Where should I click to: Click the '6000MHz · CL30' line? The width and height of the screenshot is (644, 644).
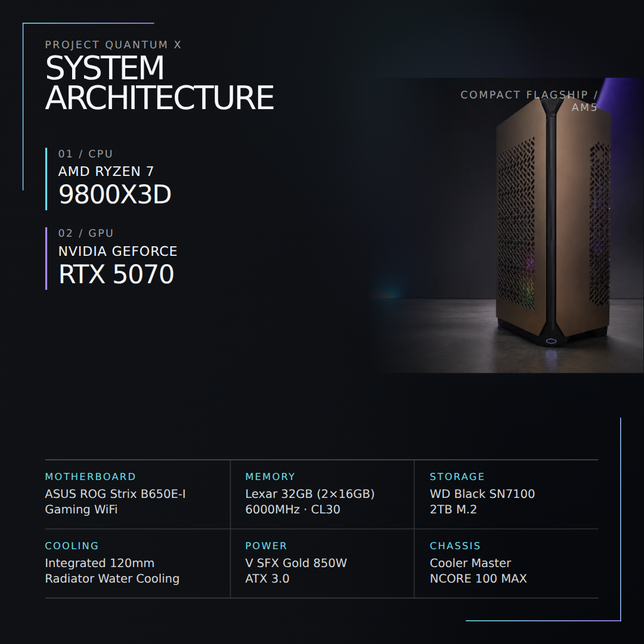click(293, 509)
